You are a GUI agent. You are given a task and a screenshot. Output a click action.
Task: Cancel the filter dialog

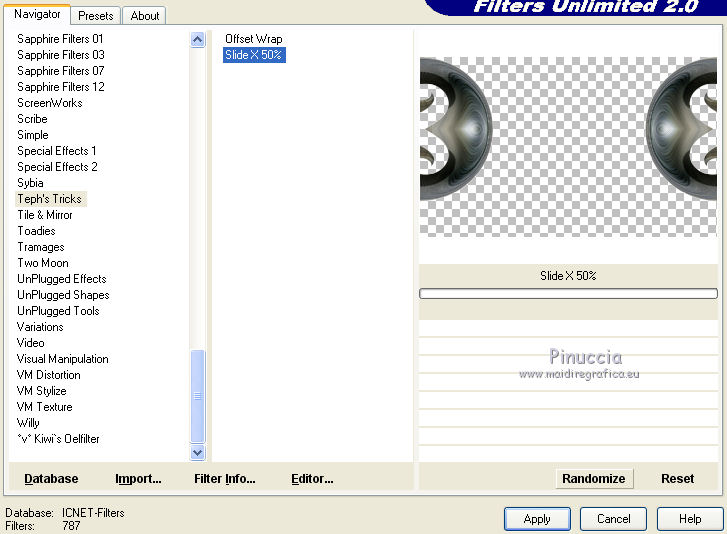click(613, 519)
